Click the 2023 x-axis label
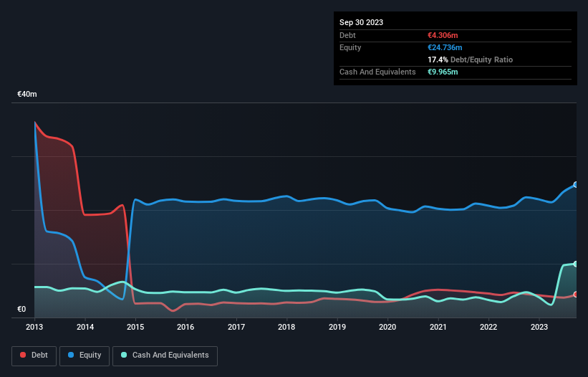Image resolution: width=588 pixels, height=377 pixels. point(539,327)
